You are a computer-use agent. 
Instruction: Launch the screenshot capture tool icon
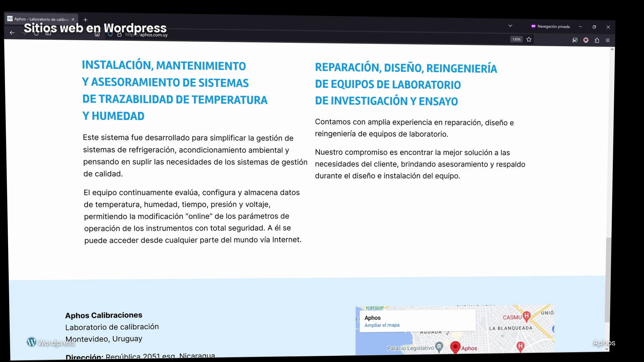(575, 40)
